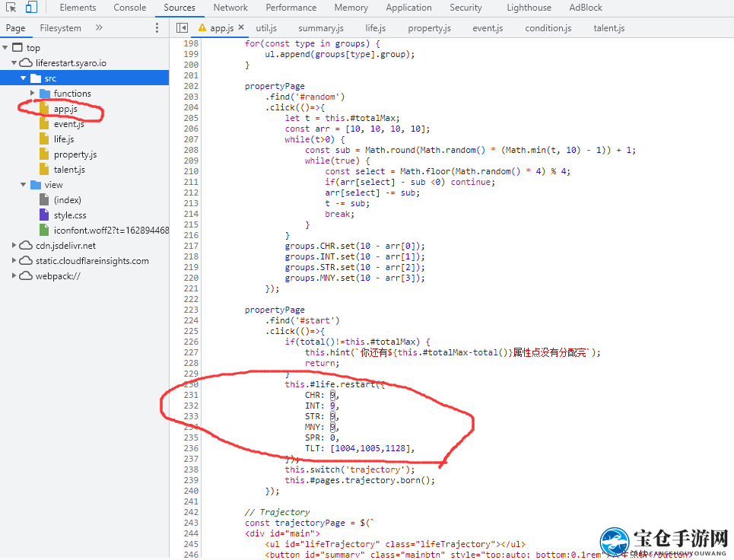
Task: Close the app.js editor tab
Action: (241, 27)
